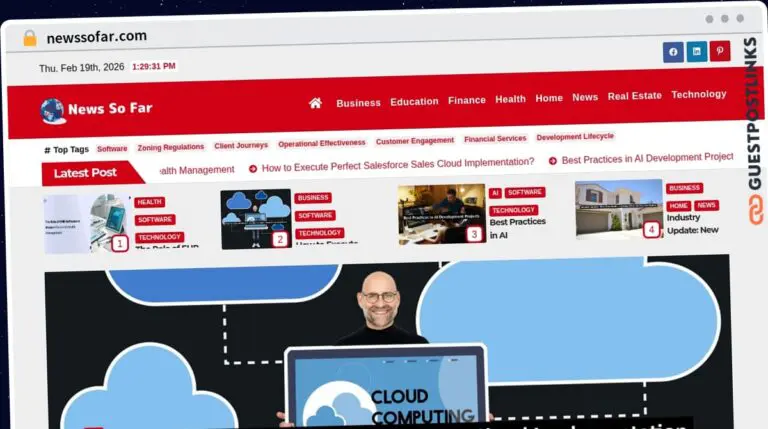Click the Zoning Regulations tag

pyautogui.click(x=170, y=147)
